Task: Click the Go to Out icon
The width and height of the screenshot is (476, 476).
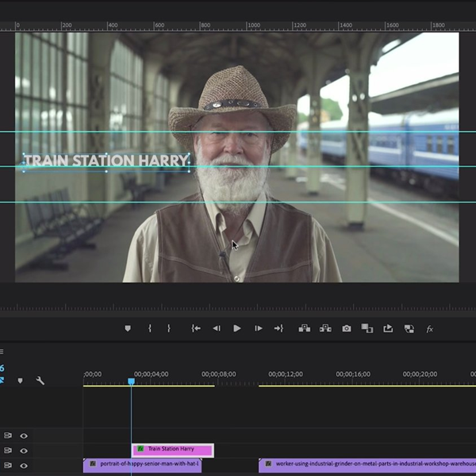Action: click(x=278, y=328)
